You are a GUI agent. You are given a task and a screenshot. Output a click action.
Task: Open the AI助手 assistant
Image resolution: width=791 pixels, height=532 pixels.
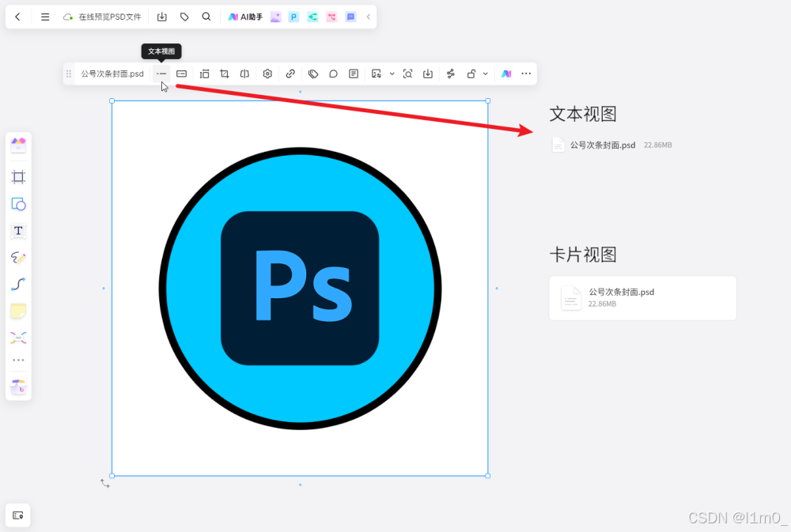tap(246, 17)
